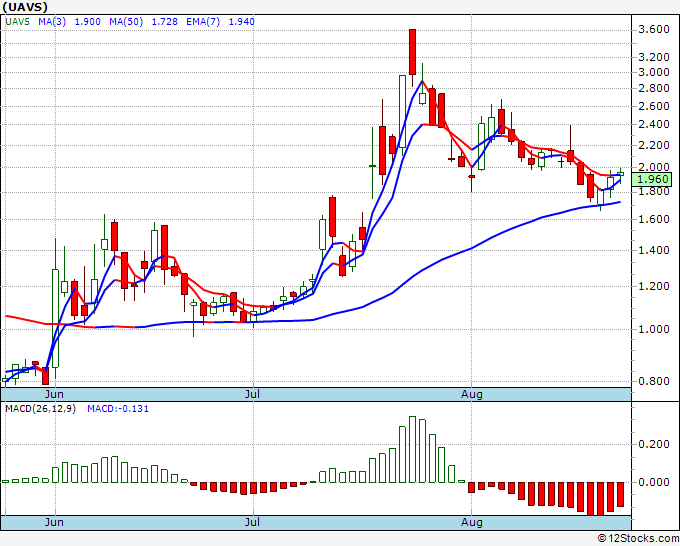Screen dimensions: 680x546
Task: Click the Jul label on price chart axis
Action: pos(252,395)
